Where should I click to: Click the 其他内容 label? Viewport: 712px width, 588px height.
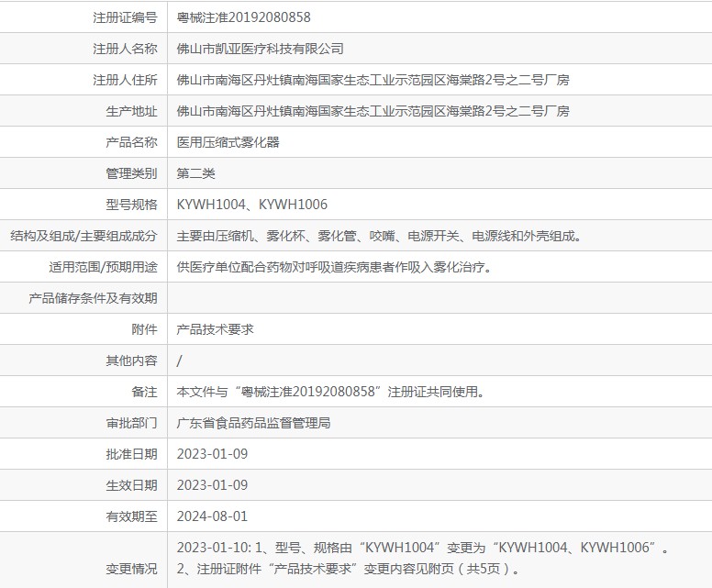[x=131, y=361]
